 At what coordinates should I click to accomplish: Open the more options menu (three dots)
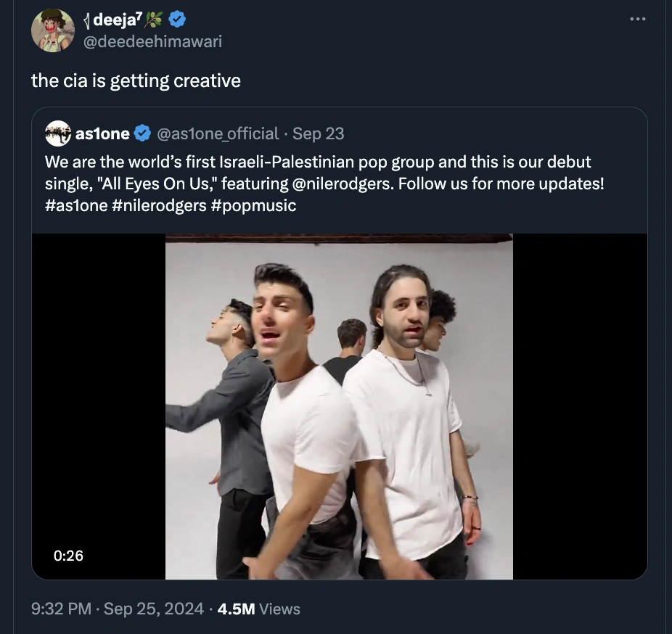(637, 20)
